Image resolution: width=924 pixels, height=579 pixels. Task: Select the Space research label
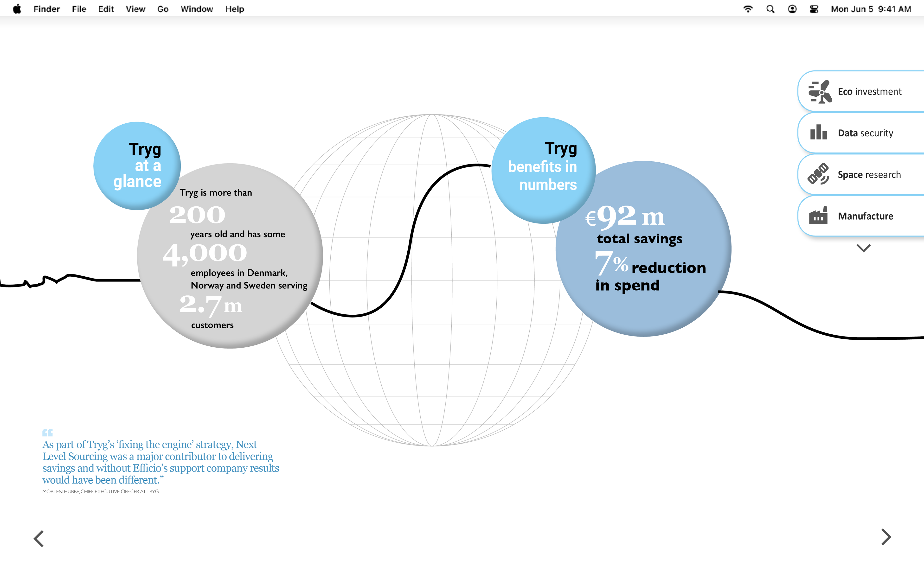coord(869,175)
